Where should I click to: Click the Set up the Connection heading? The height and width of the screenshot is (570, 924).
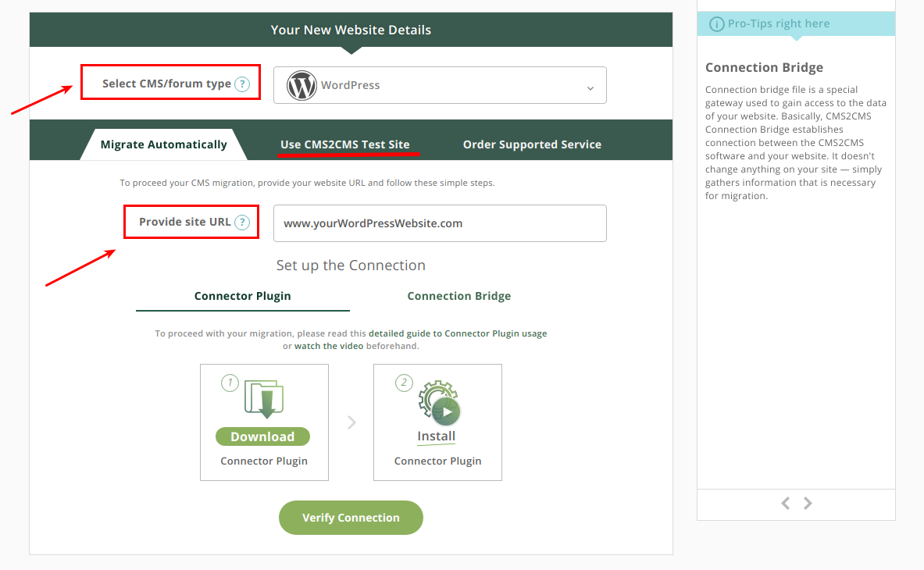351,265
